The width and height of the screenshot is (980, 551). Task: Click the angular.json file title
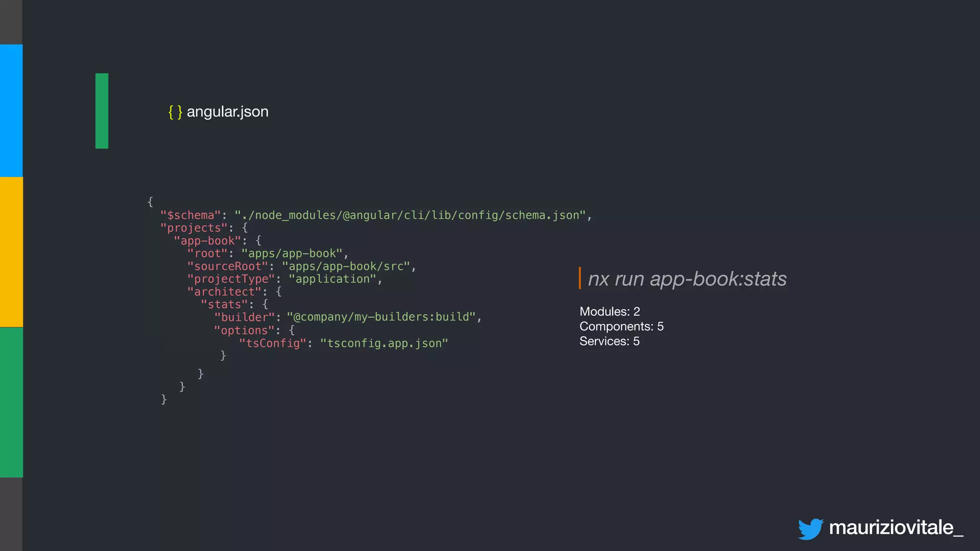click(x=227, y=112)
